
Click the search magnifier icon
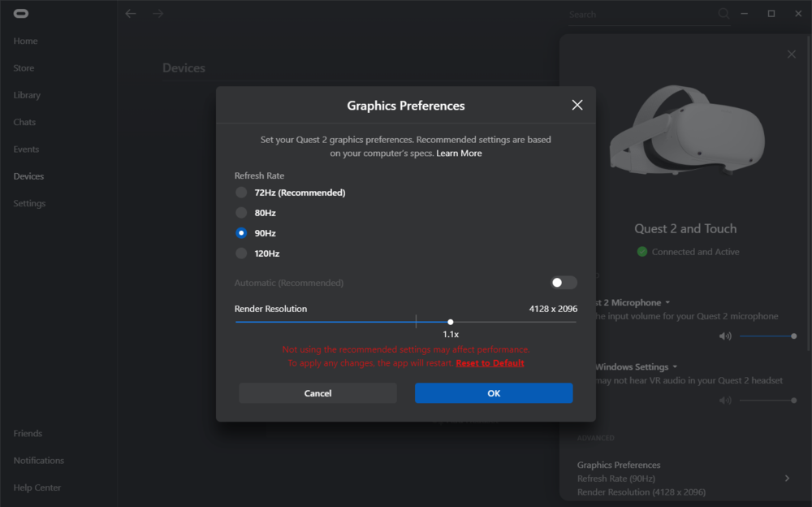pyautogui.click(x=723, y=14)
